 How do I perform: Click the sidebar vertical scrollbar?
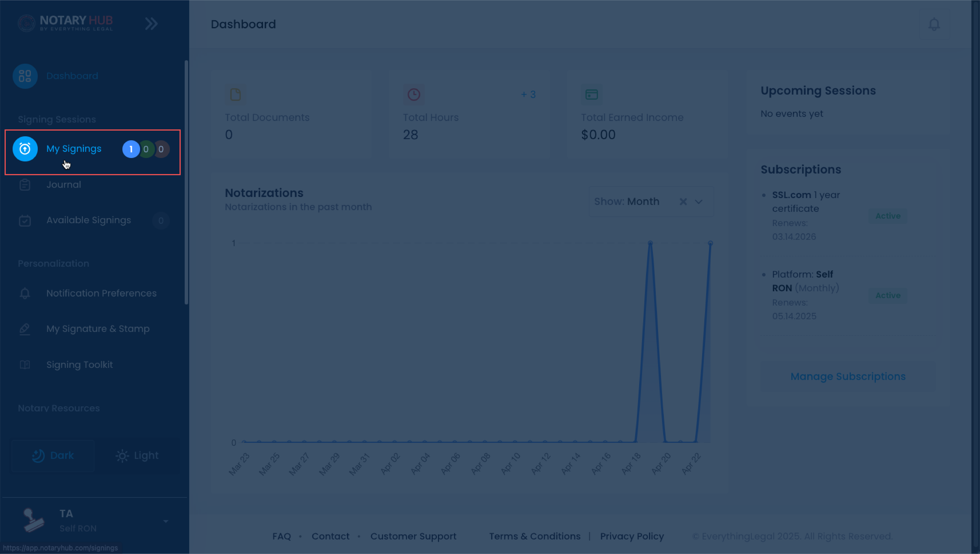click(186, 182)
